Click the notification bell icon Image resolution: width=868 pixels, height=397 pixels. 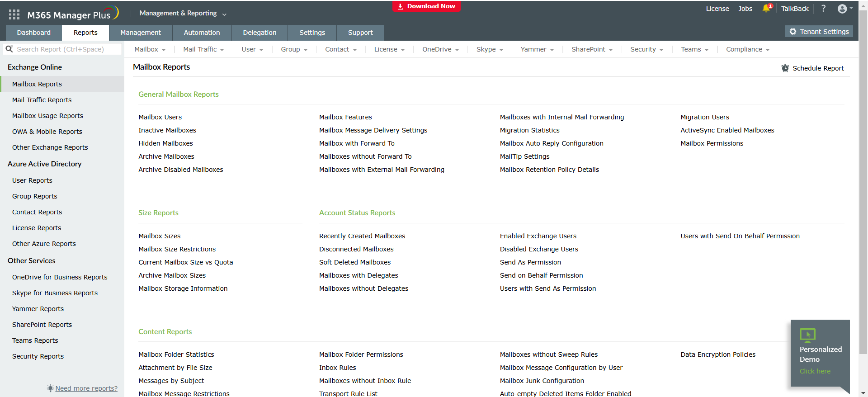click(x=766, y=9)
